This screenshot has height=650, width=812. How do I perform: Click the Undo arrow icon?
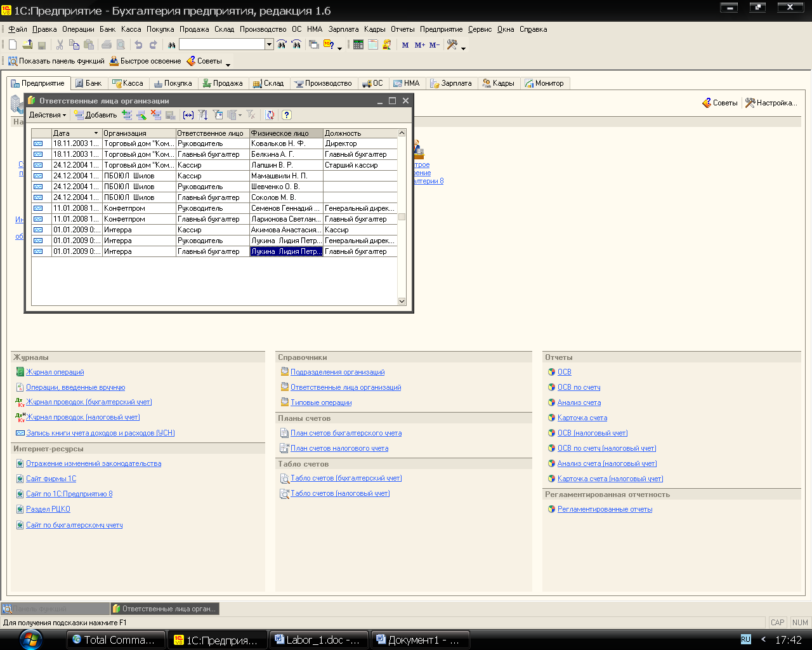click(138, 44)
